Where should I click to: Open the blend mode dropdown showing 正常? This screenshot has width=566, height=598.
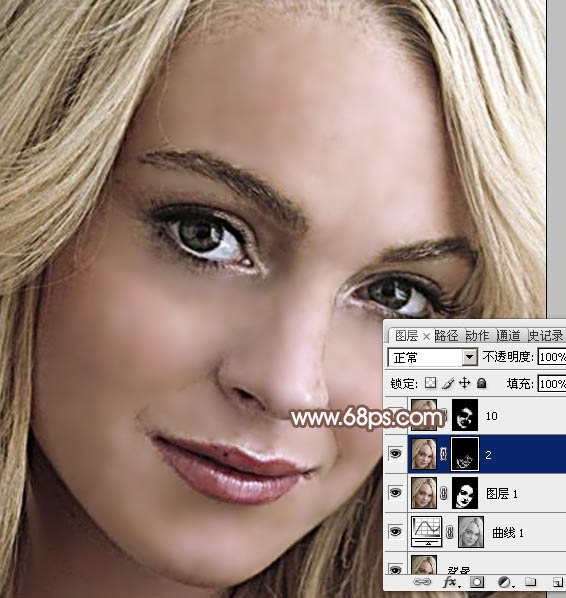(433, 357)
